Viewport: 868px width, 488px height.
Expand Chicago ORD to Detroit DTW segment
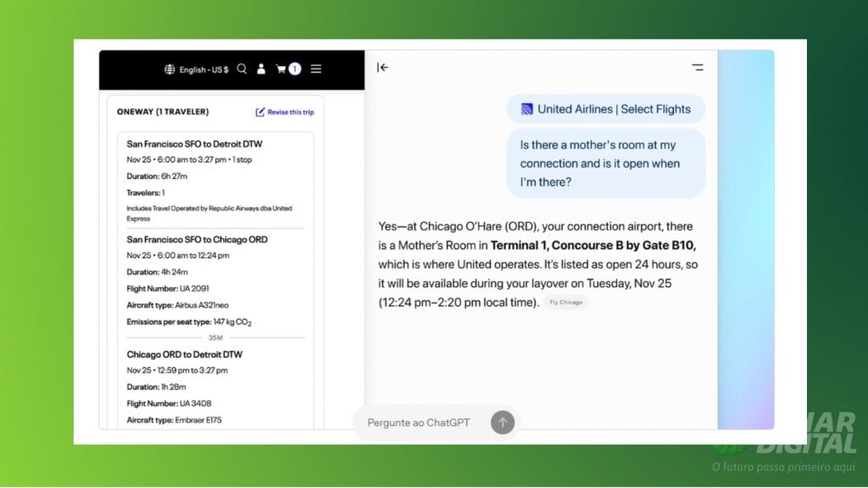(184, 354)
